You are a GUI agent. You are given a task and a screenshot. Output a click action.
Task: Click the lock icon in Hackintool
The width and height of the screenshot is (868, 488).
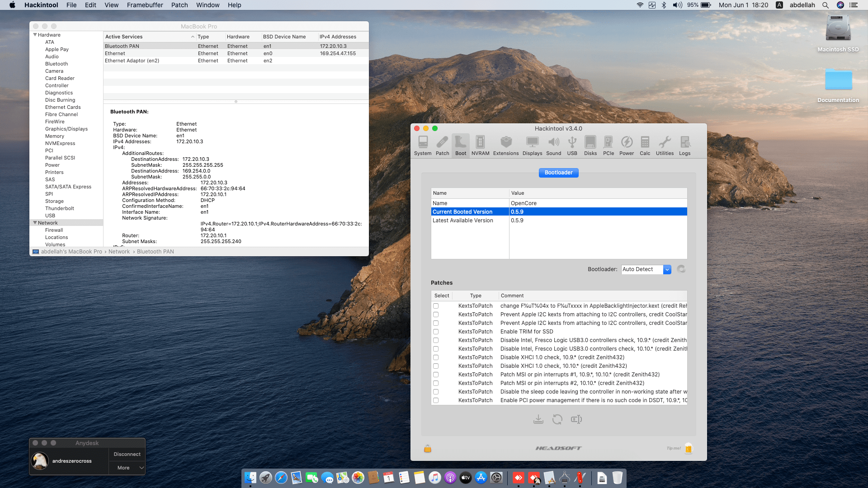tap(428, 449)
